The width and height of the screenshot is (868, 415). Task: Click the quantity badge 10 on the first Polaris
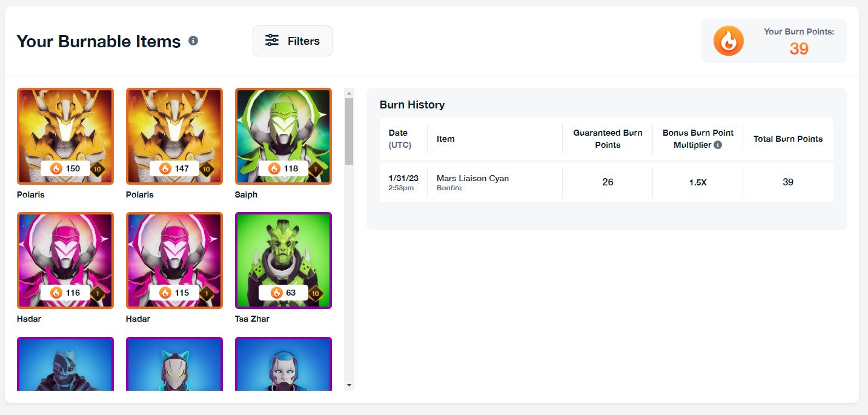(x=97, y=170)
